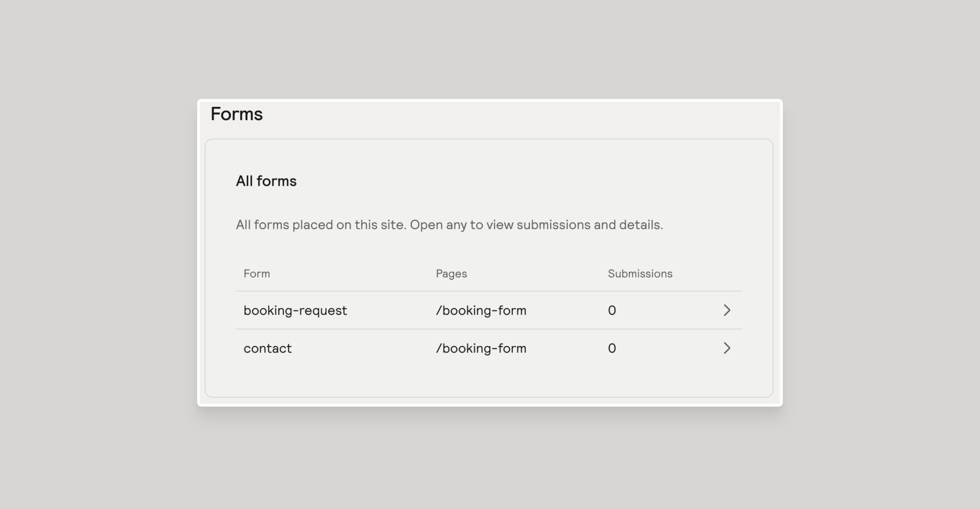Select the submissions count for booking-request
Screen dimensions: 980x509
tap(612, 310)
